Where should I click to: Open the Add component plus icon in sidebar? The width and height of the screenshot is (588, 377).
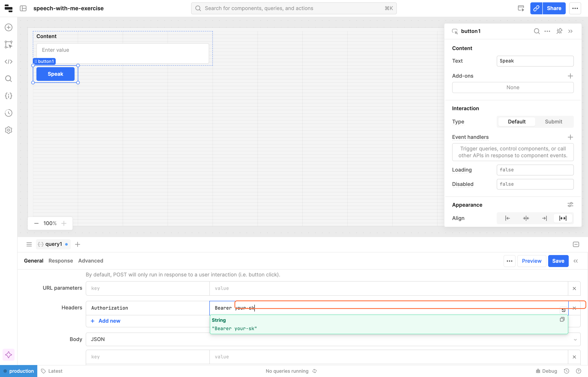pos(9,27)
